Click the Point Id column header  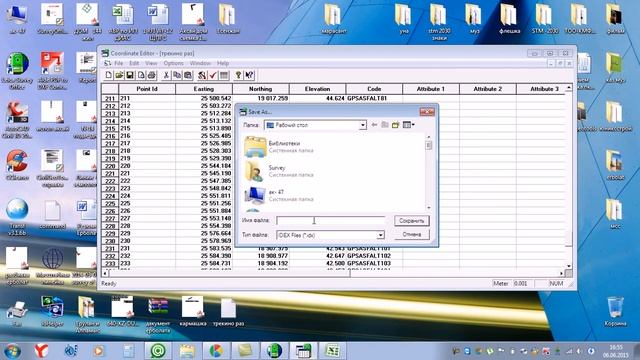click(x=147, y=89)
